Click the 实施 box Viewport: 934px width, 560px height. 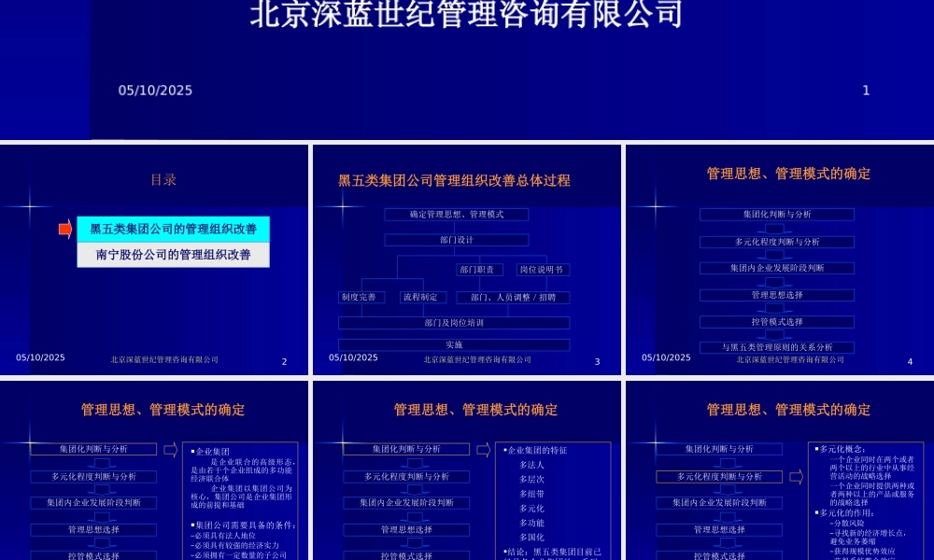(454, 344)
